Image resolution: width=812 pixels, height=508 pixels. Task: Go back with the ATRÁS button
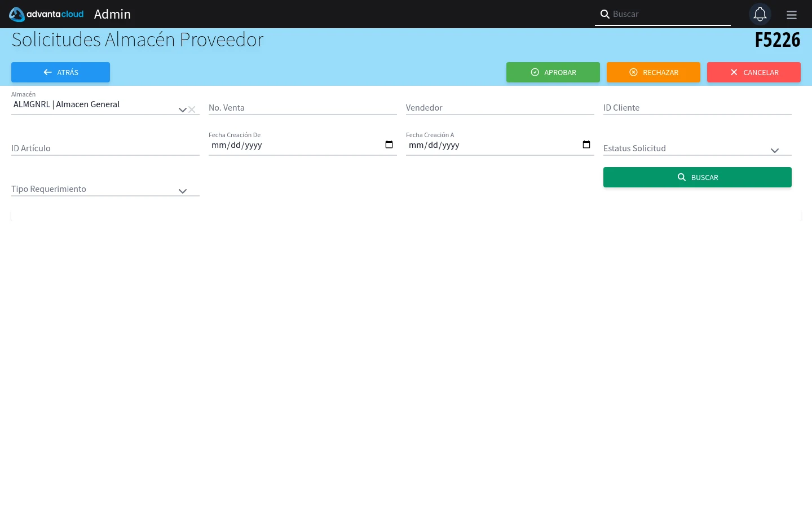[x=60, y=72]
